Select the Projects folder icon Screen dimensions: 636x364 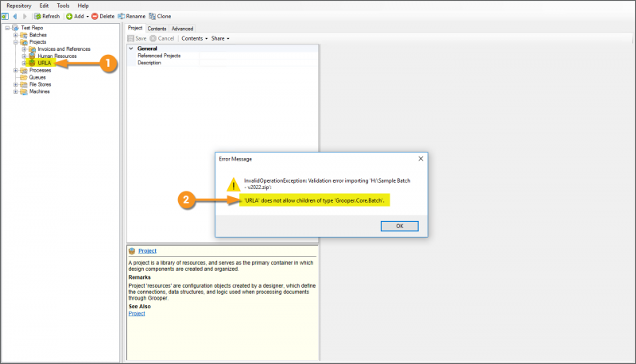pyautogui.click(x=24, y=42)
